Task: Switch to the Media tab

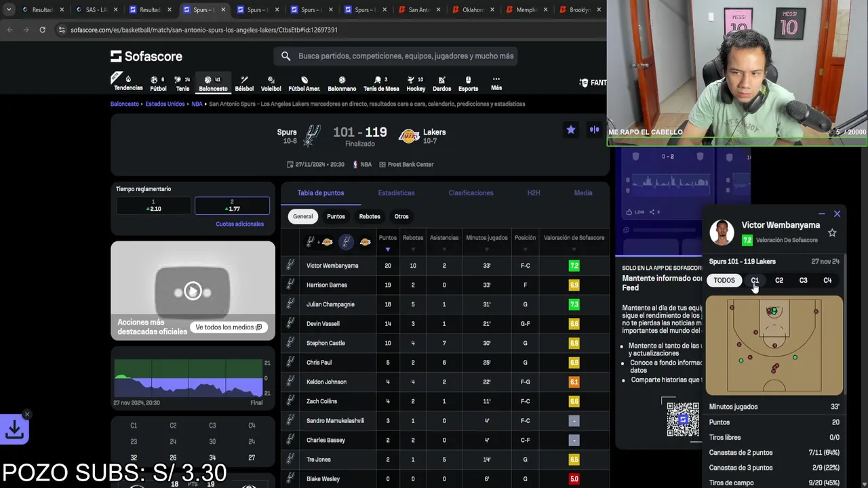Action: (x=583, y=193)
